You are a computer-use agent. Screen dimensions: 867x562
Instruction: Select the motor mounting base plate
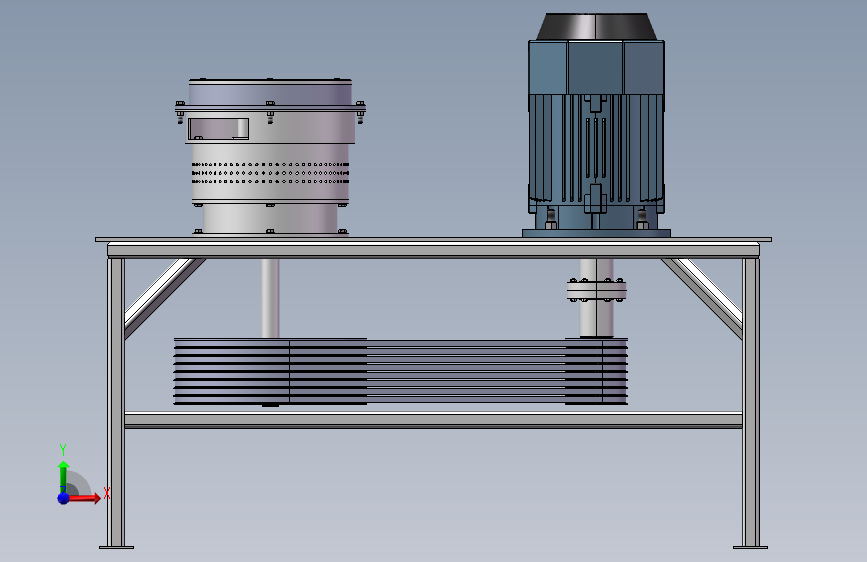click(x=596, y=233)
